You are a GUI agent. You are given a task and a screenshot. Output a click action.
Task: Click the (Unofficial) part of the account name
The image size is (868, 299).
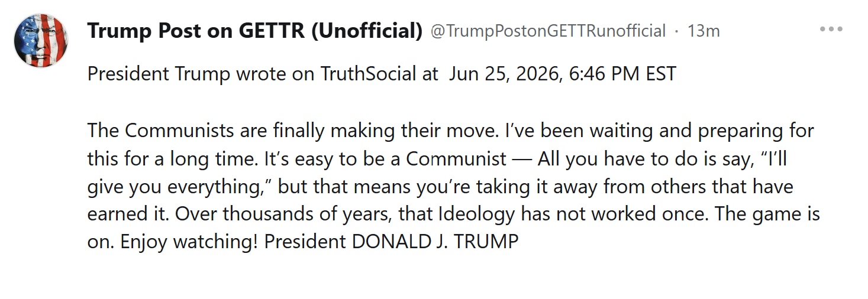(367, 31)
